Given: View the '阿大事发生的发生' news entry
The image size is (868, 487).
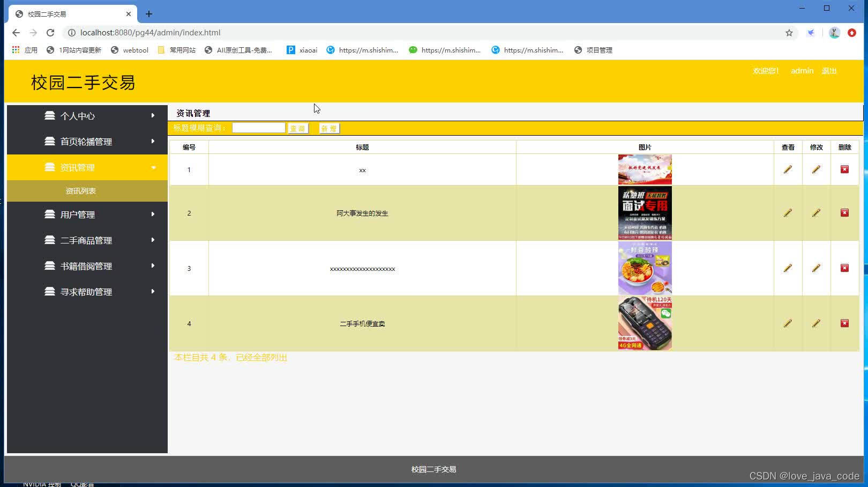Looking at the screenshot, I should (x=788, y=213).
